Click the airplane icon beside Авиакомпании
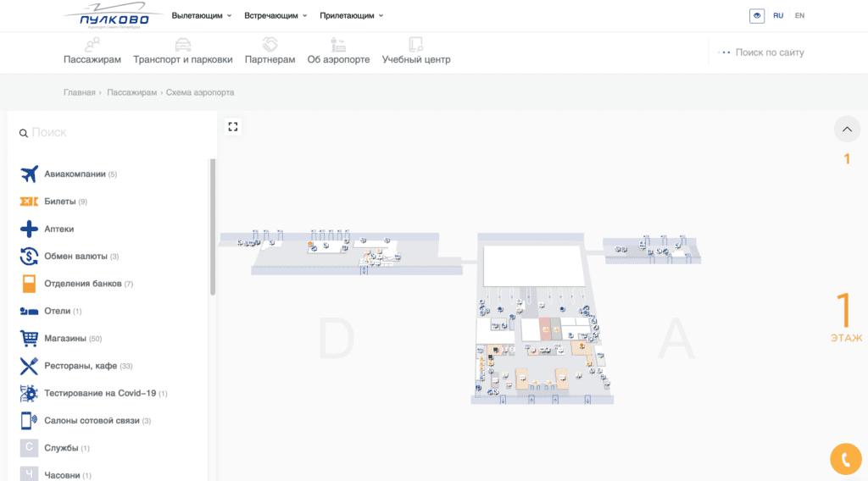The width and height of the screenshot is (868, 481). tap(29, 174)
